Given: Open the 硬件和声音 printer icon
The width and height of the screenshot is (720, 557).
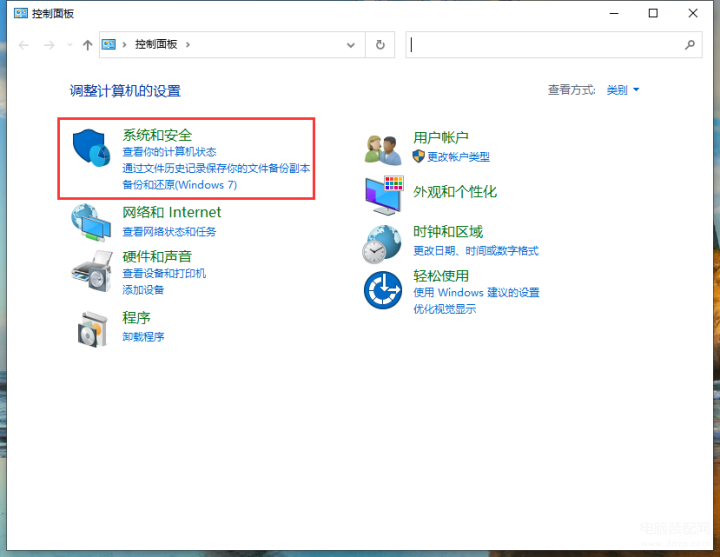Looking at the screenshot, I should coord(92,271).
